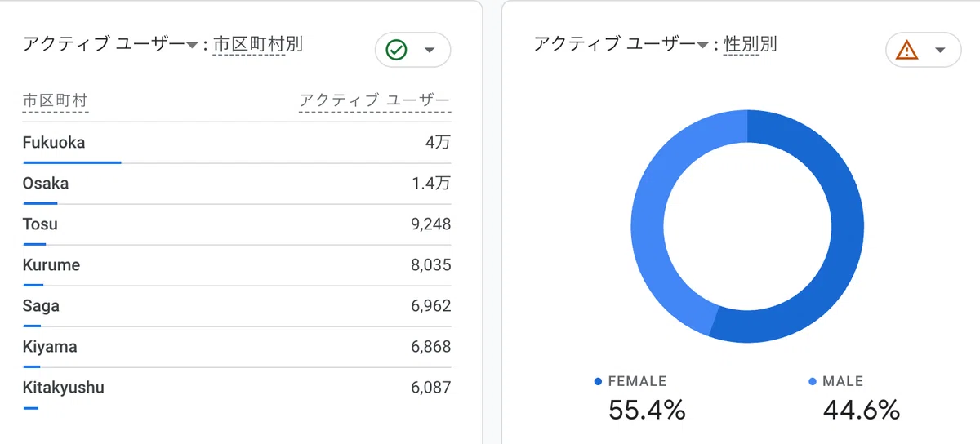Click the Fukuoka blue progress bar
980x444 pixels.
tap(72, 162)
